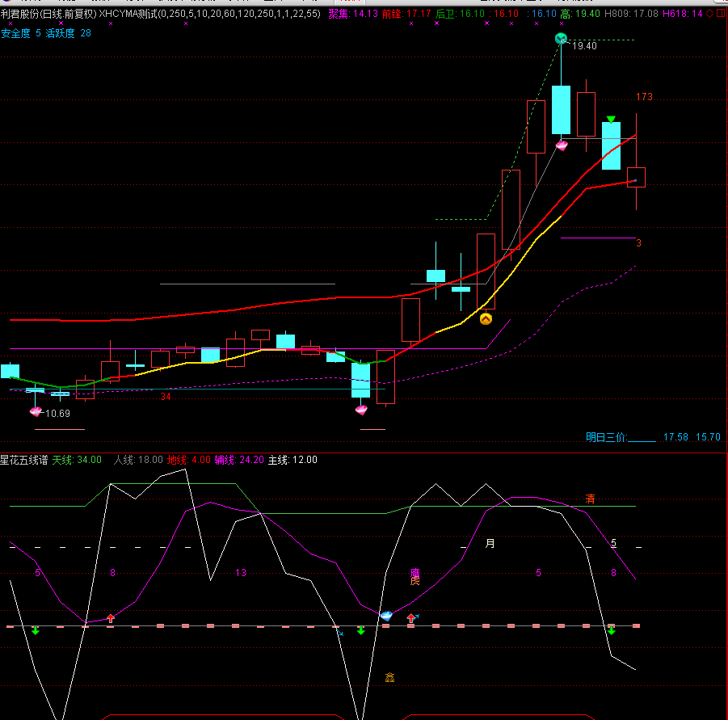Click the pink diamond under the 19.40 candle
Image resolution: width=728 pixels, height=720 pixels.
coord(562,145)
